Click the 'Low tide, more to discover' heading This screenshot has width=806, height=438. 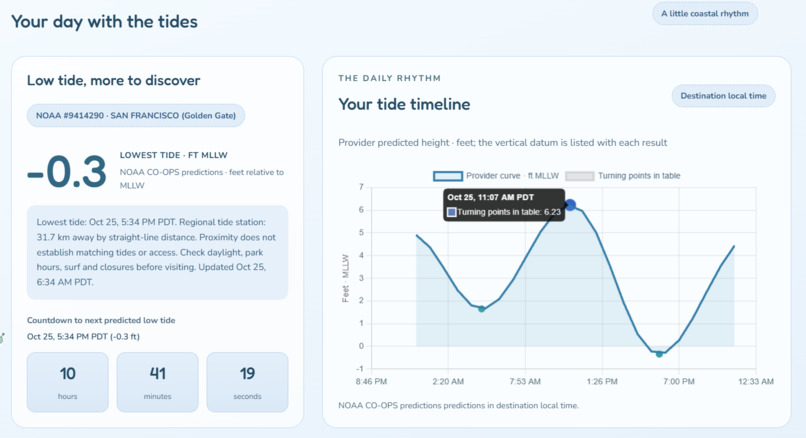tap(114, 81)
